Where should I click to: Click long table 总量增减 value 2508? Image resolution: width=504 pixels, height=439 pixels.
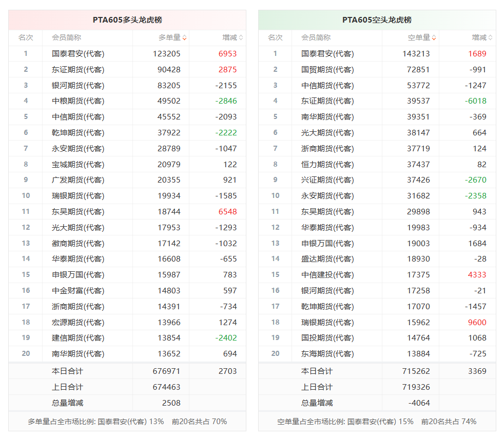[x=171, y=403]
